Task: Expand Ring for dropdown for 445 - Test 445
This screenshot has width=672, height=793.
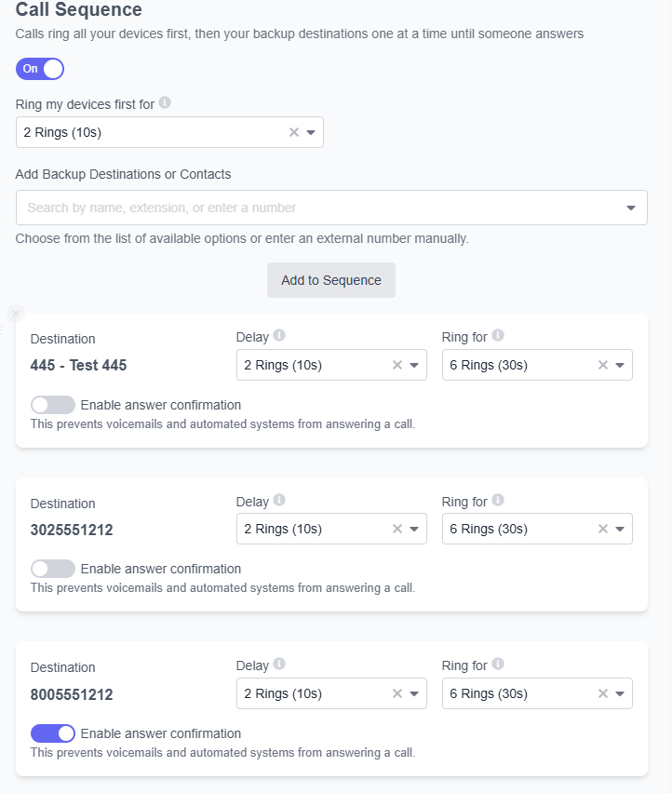Action: pos(620,365)
